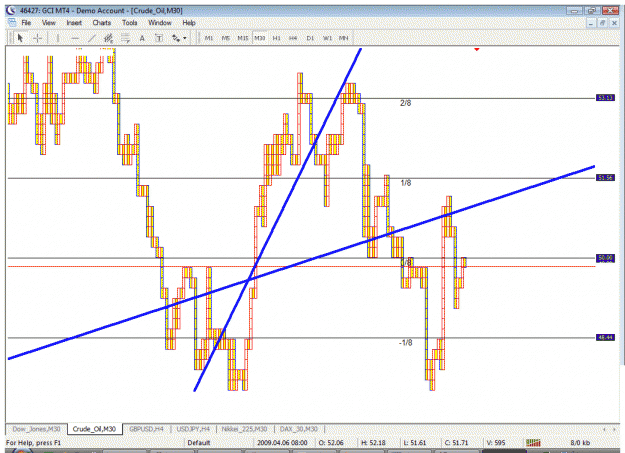Screen dimensions: 625x453
Task: Click the connection bars status indicator
Action: coord(533,443)
